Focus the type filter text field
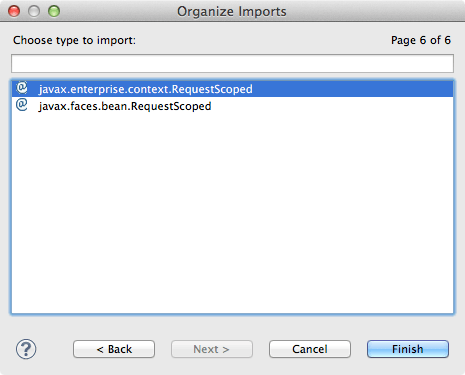This screenshot has width=465, height=375. 232,63
